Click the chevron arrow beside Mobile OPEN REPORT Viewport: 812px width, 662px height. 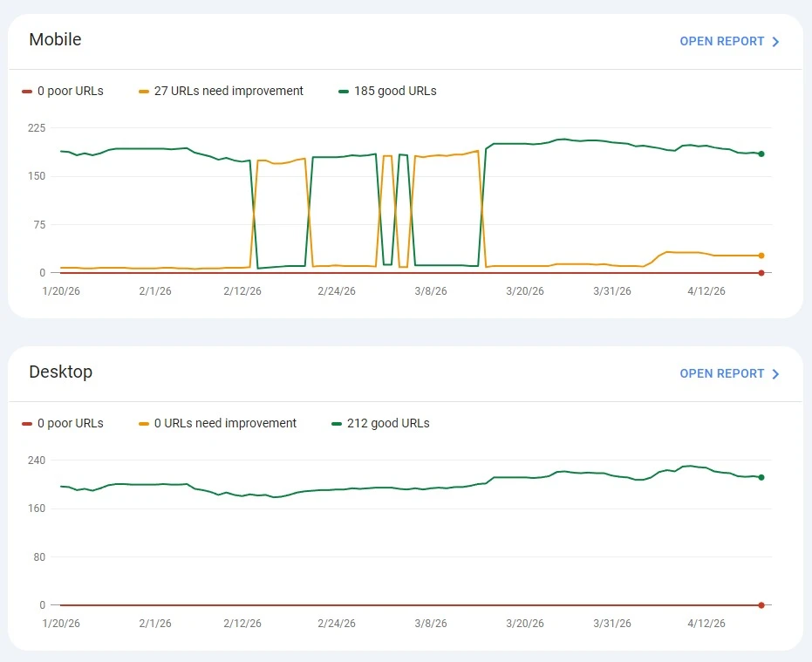coord(775,41)
